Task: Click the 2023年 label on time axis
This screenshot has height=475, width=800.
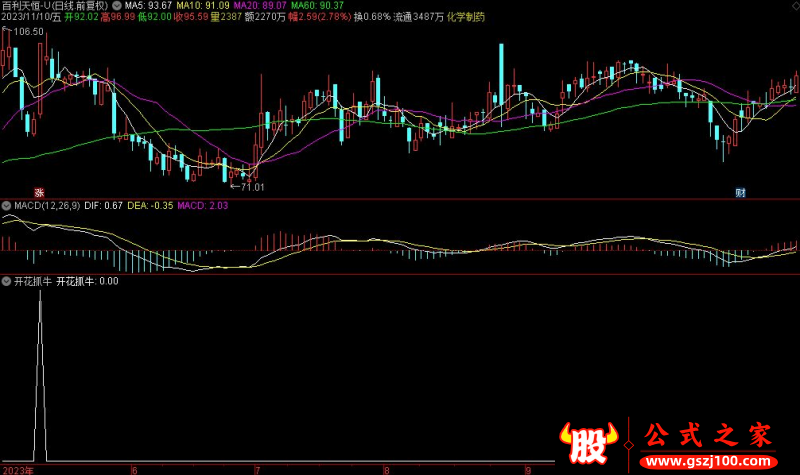Action: click(x=16, y=468)
